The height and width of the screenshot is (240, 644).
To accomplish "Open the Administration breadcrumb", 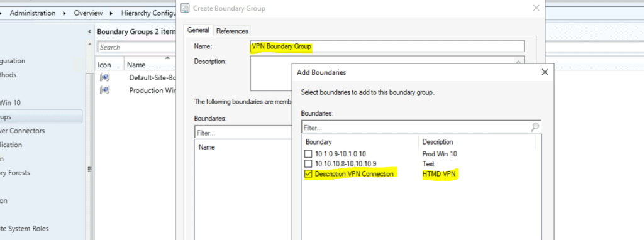I will tap(33, 13).
